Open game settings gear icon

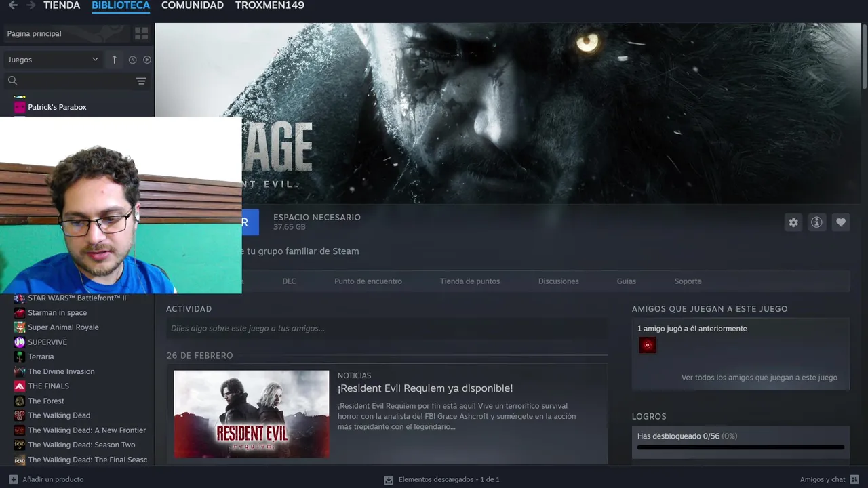(x=793, y=222)
